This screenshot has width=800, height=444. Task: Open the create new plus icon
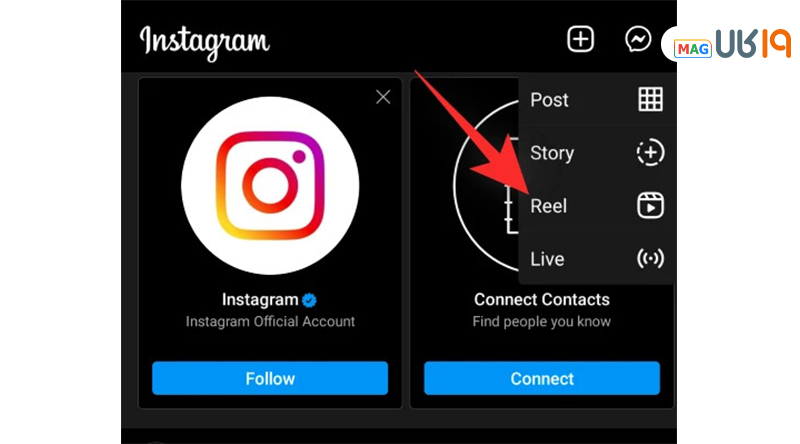pos(581,39)
